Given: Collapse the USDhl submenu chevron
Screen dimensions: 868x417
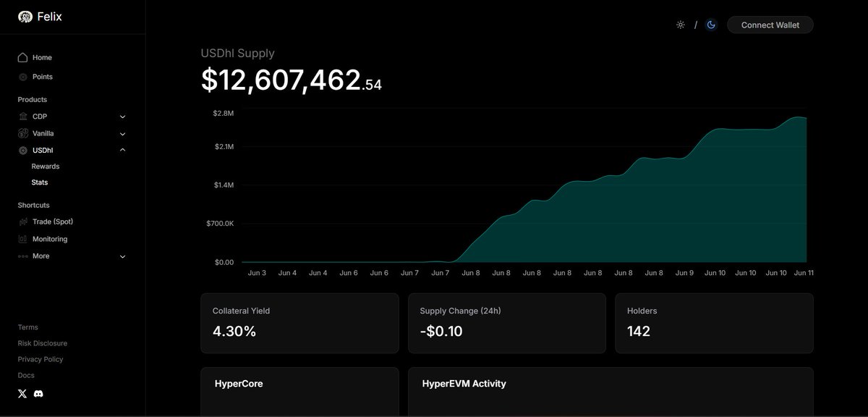Looking at the screenshot, I should [x=122, y=151].
